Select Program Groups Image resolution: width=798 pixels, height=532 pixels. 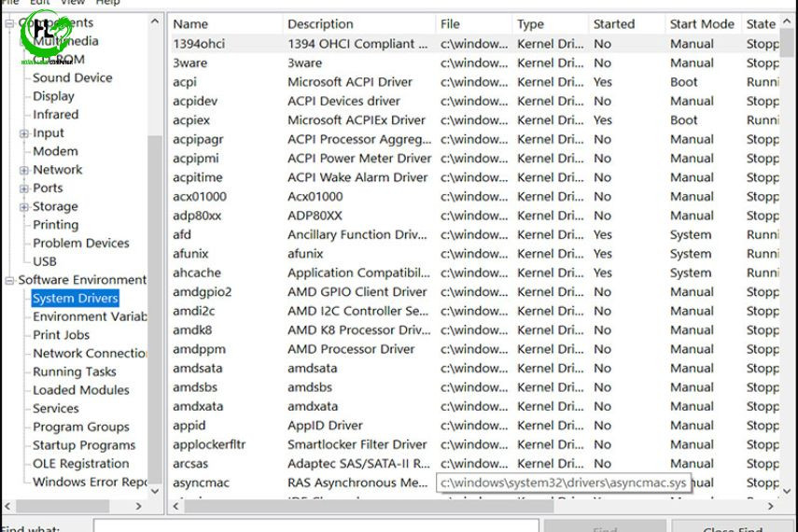pyautogui.click(x=81, y=427)
